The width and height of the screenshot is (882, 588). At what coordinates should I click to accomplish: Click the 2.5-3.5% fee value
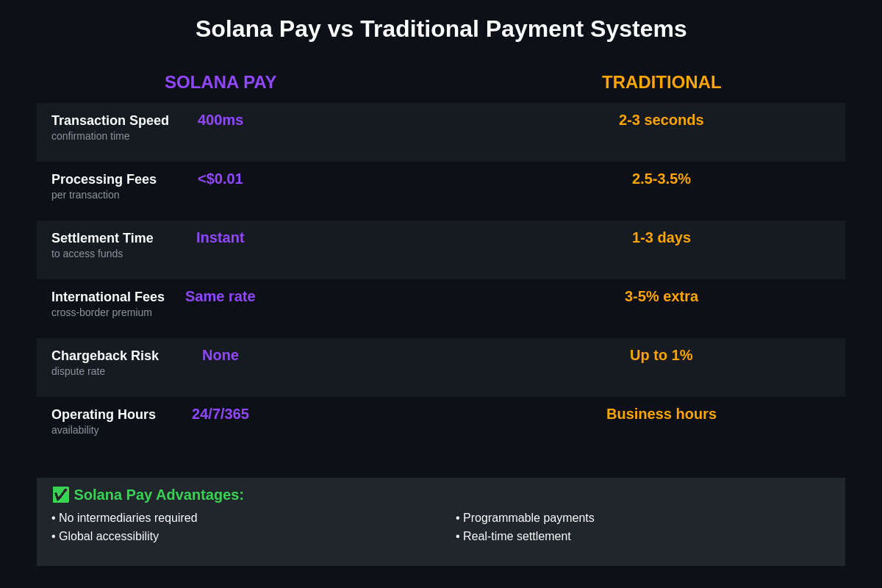tap(661, 179)
